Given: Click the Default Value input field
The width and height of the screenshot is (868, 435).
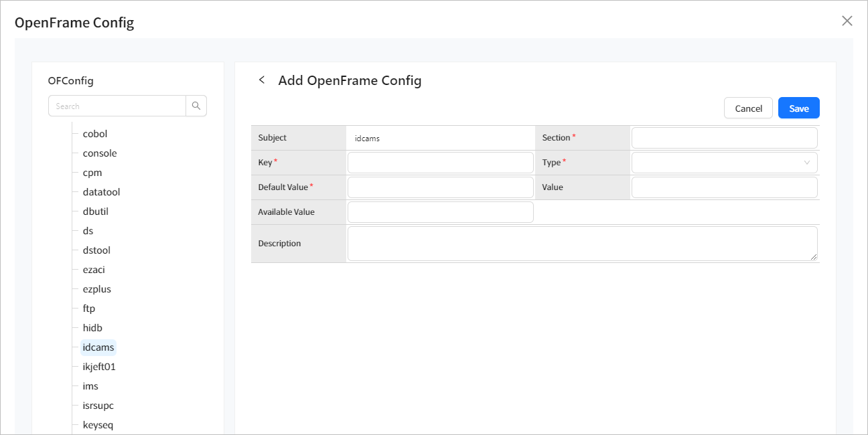Looking at the screenshot, I should click(440, 187).
